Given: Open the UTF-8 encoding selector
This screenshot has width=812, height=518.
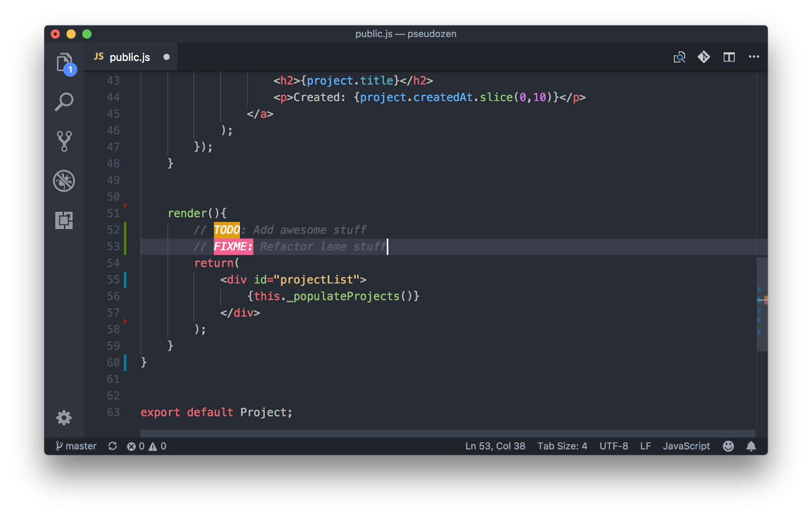Looking at the screenshot, I should [614, 446].
